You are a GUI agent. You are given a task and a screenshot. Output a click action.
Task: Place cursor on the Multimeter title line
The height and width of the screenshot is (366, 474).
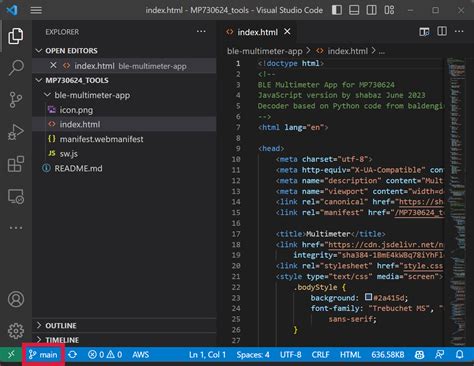(330, 234)
